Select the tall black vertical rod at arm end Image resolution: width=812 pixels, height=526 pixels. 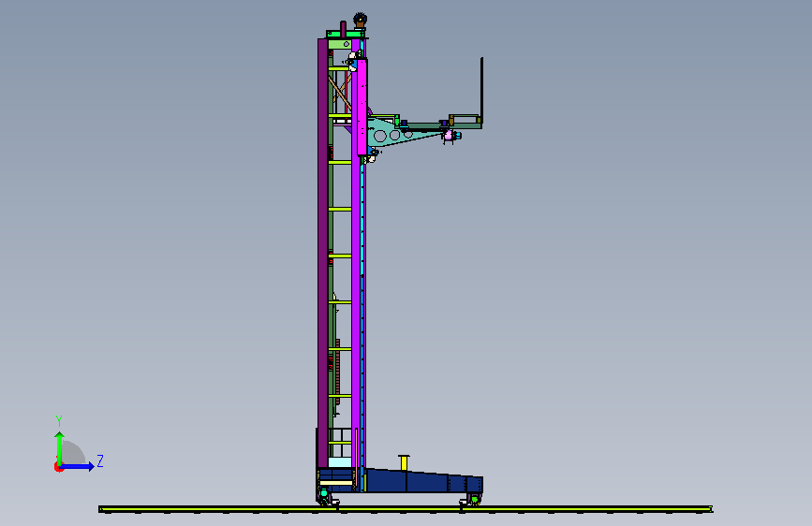tap(481, 90)
